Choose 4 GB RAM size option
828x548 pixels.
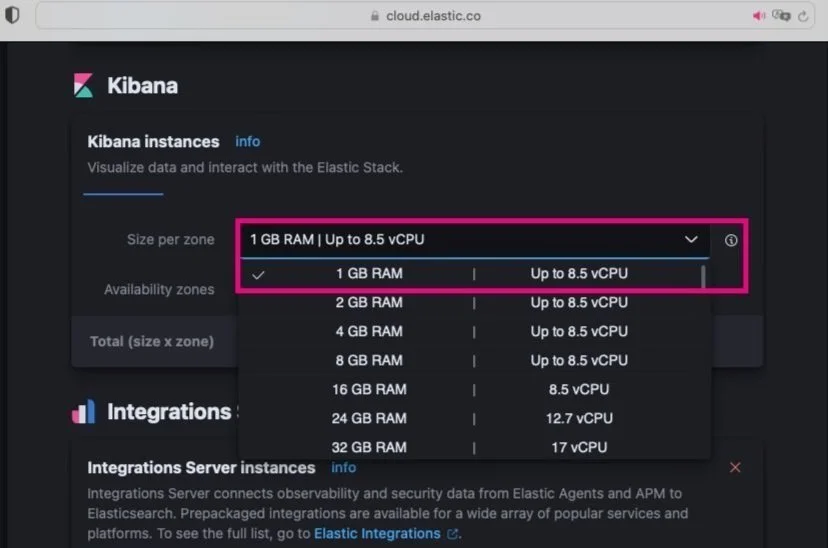tap(370, 331)
